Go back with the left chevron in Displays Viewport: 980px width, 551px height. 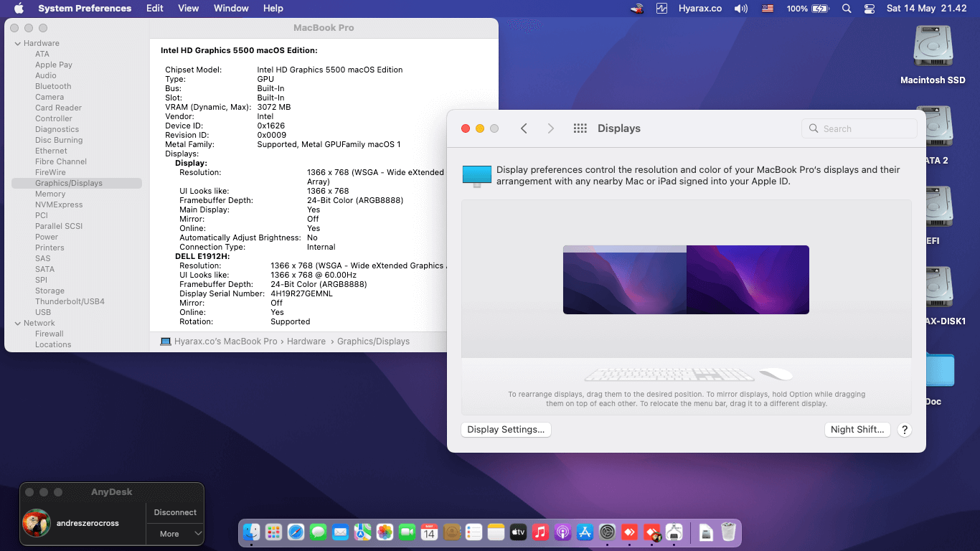click(x=524, y=128)
